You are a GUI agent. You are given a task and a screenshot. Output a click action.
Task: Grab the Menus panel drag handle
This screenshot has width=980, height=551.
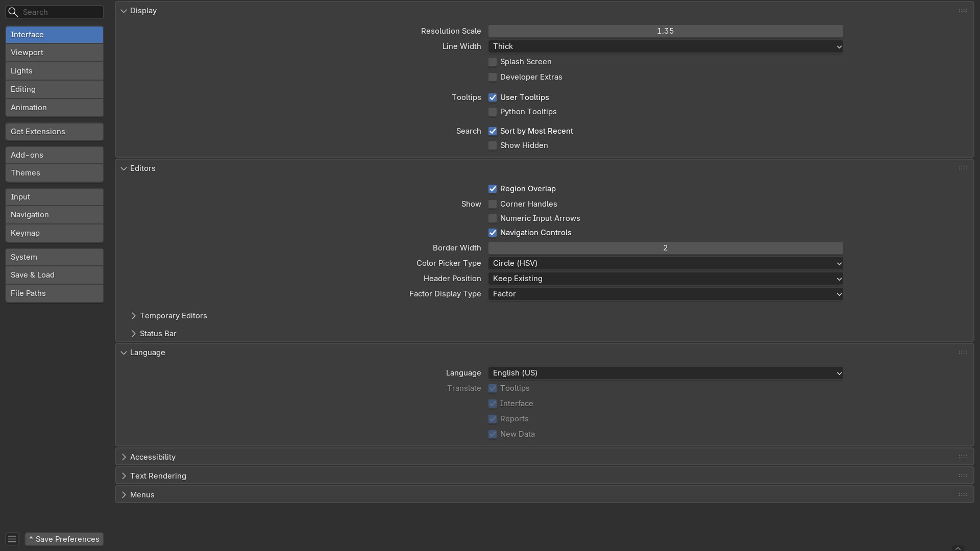click(963, 495)
